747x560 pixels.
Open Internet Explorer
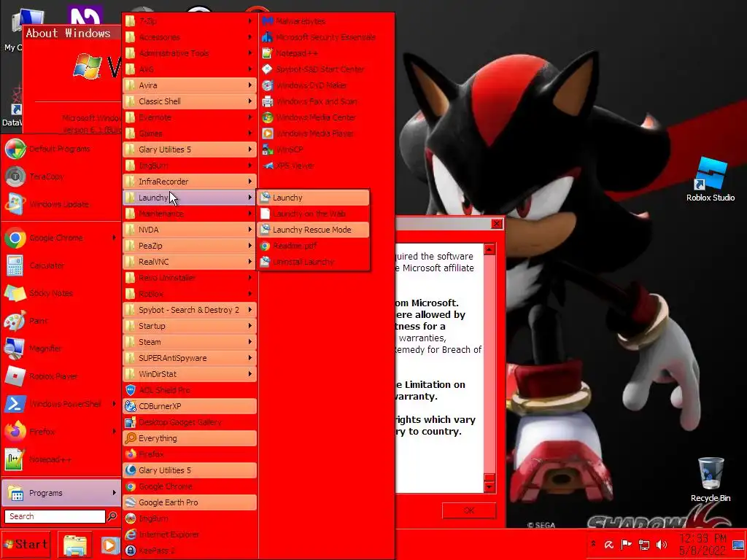[x=190, y=534]
